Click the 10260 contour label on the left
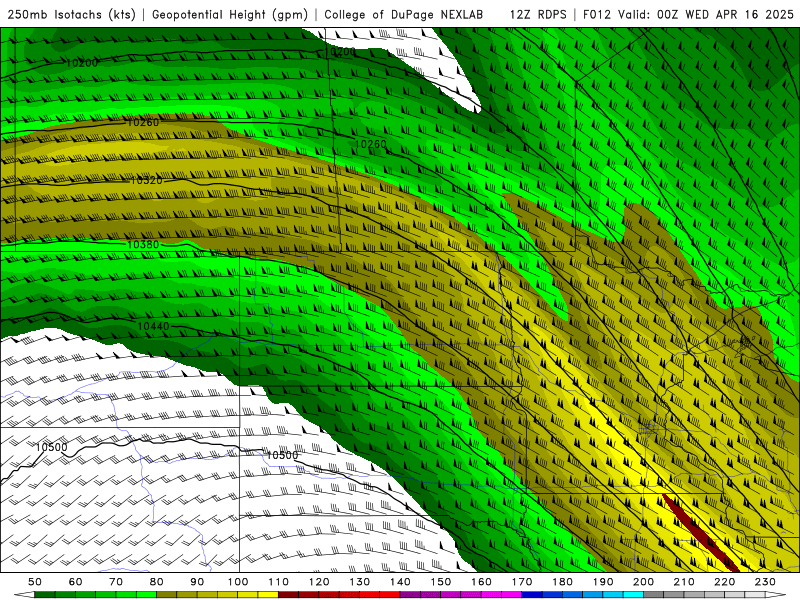Viewport: 800px width, 600px height. pyautogui.click(x=143, y=122)
